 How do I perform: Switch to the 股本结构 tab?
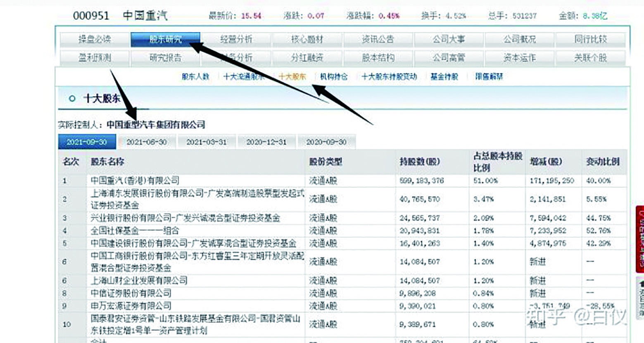pyautogui.click(x=378, y=58)
